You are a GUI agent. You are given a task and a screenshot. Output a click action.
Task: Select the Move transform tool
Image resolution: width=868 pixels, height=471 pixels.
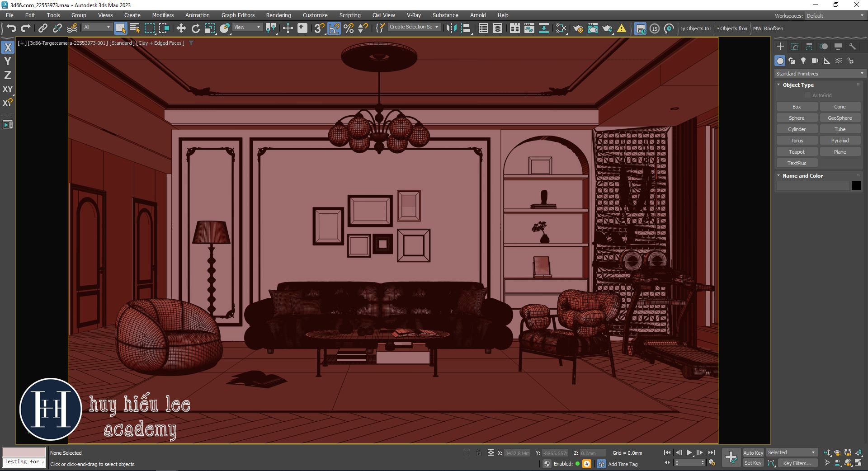(181, 28)
